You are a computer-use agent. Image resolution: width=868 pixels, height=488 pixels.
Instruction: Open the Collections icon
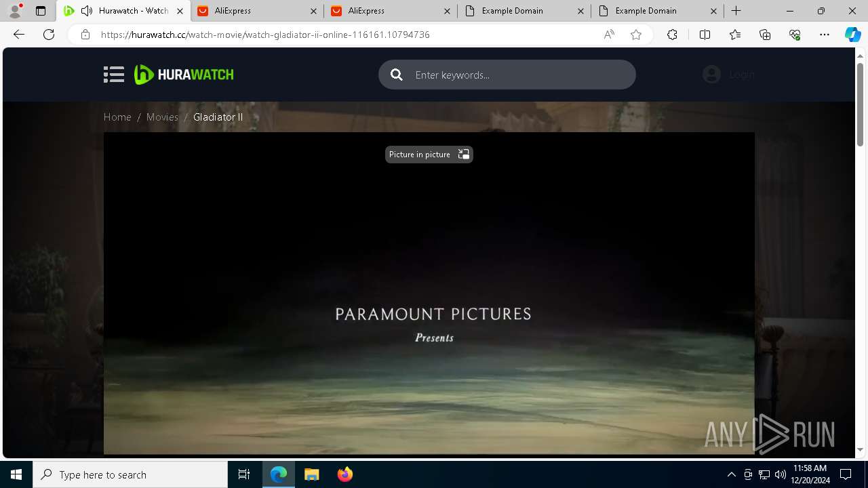click(765, 35)
